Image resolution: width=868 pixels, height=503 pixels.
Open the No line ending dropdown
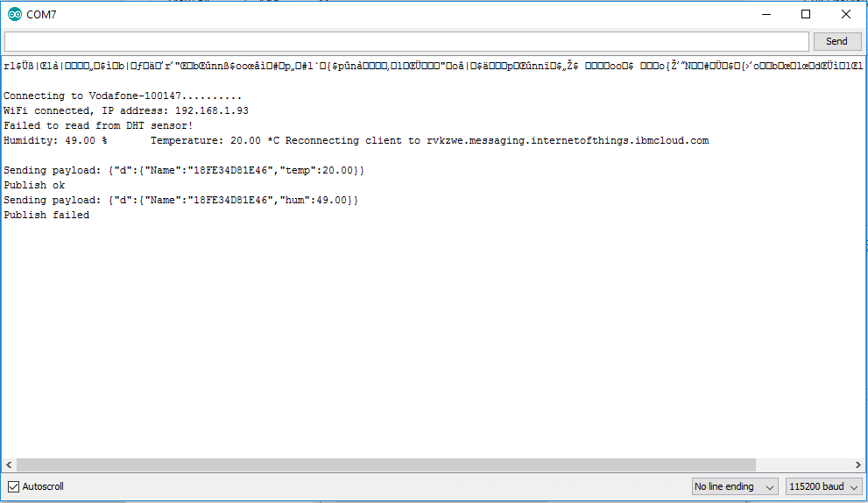pos(735,486)
